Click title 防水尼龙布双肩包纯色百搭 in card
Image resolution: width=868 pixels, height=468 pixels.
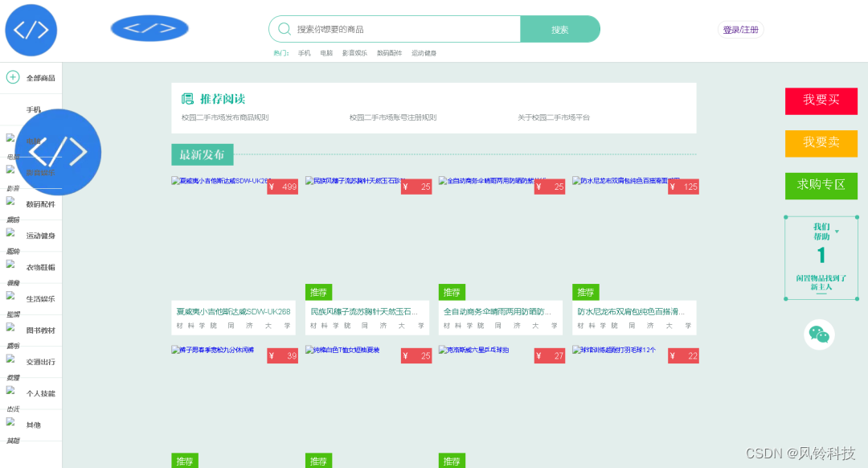pyautogui.click(x=631, y=312)
